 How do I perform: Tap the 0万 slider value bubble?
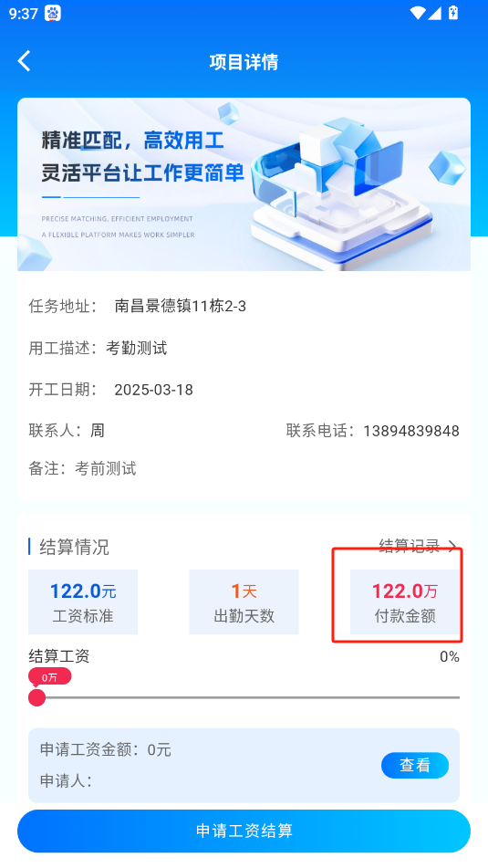(50, 676)
